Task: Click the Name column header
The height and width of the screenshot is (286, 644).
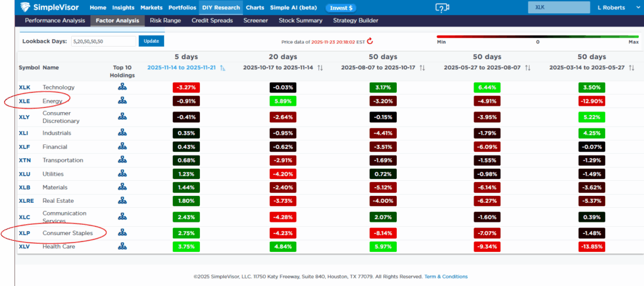Action: pos(52,67)
